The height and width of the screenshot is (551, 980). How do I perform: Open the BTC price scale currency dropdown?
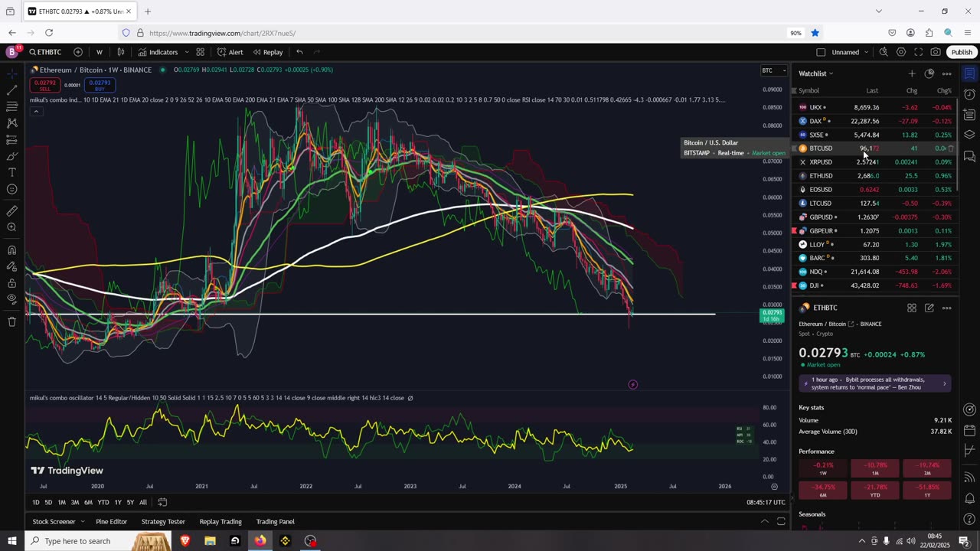tap(773, 70)
